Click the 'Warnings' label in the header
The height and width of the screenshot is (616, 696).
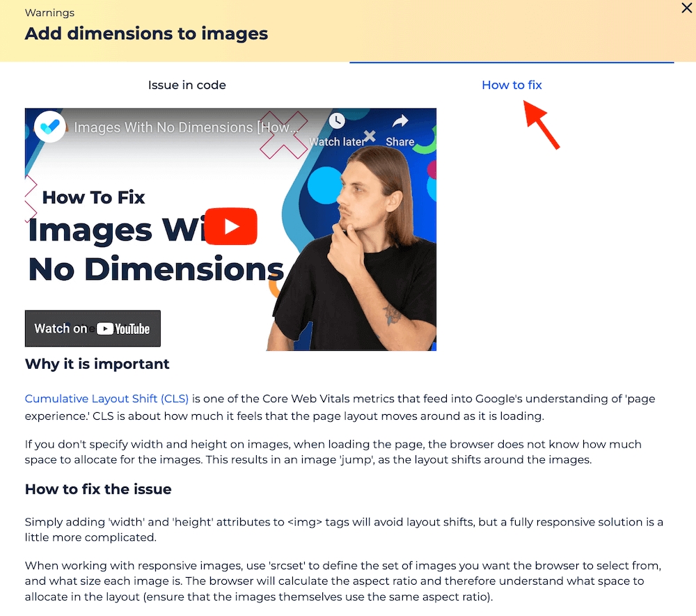pos(49,13)
